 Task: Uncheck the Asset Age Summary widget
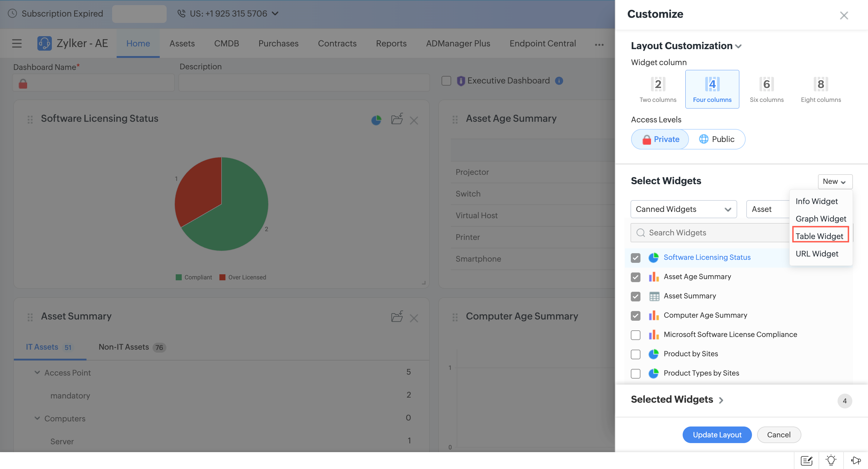click(636, 277)
